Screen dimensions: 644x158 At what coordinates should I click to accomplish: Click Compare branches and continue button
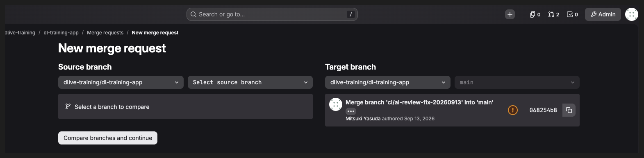(x=108, y=138)
